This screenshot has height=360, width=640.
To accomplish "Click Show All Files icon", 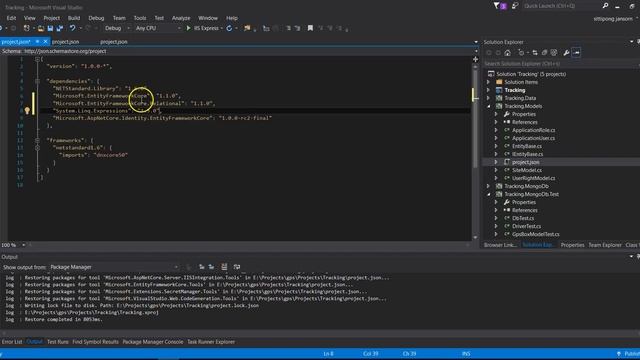I will 554,53.
